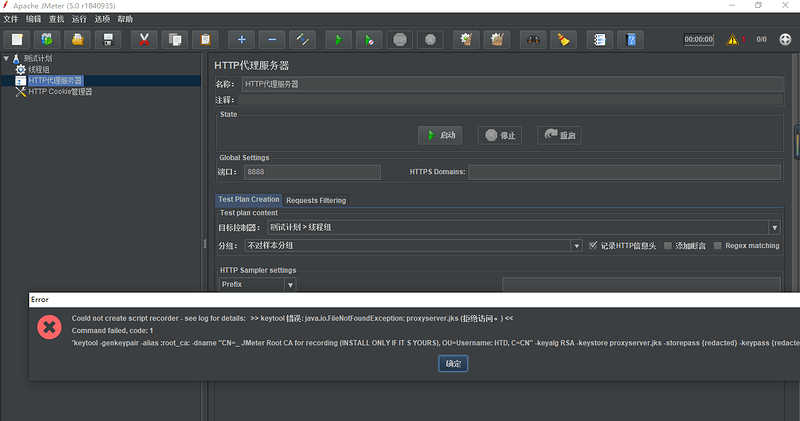Start the test with the green play icon
800x421 pixels.
coord(338,39)
